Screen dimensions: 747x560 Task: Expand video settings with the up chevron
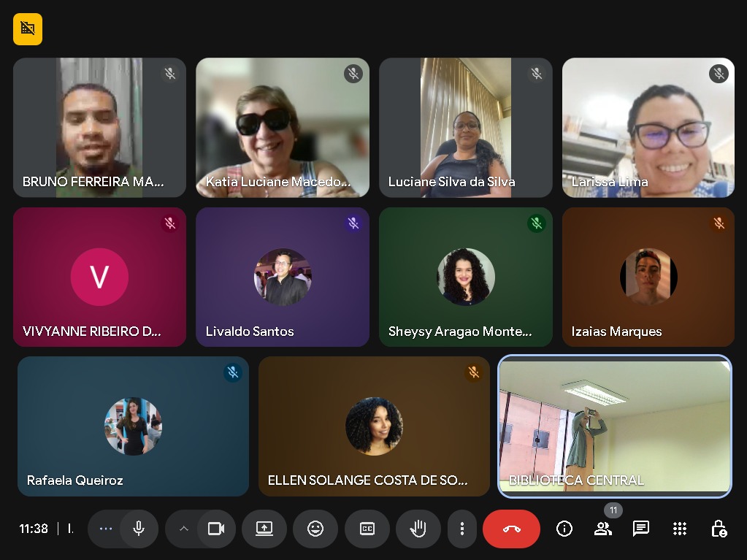[183, 529]
